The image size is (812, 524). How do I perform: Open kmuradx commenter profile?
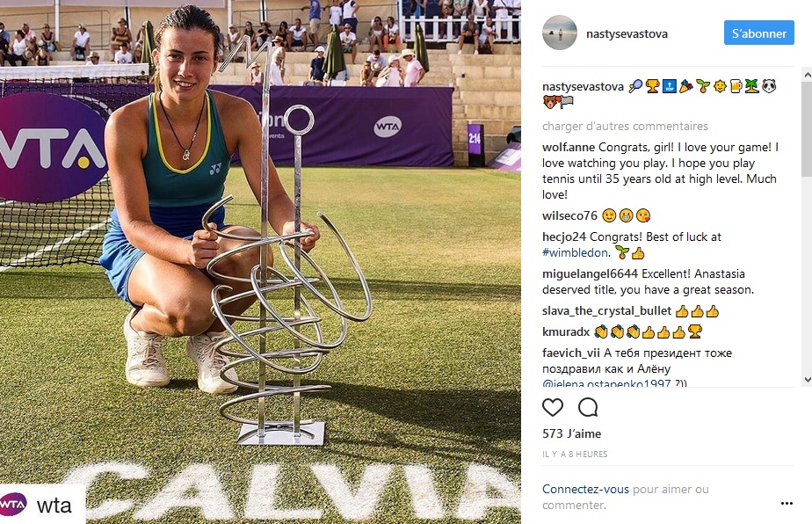pyautogui.click(x=566, y=331)
